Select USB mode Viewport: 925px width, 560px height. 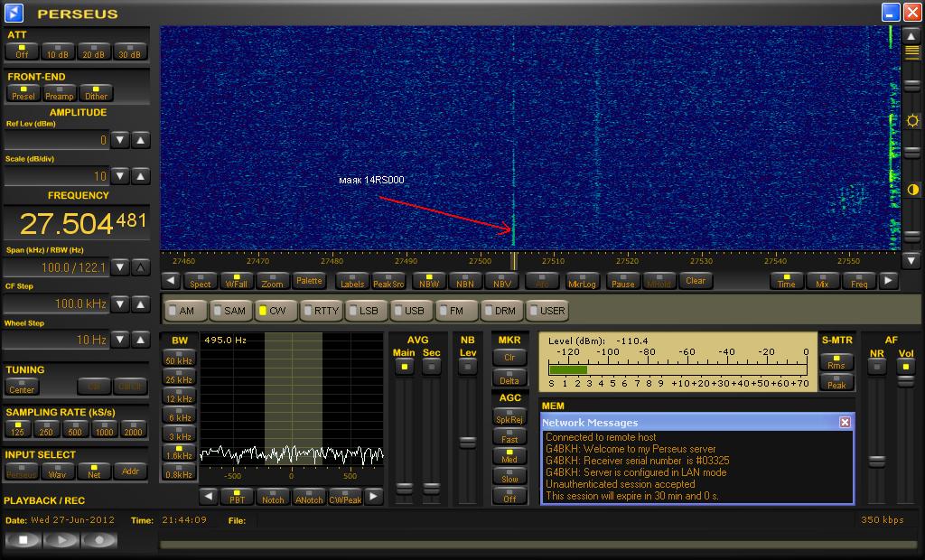pos(411,311)
